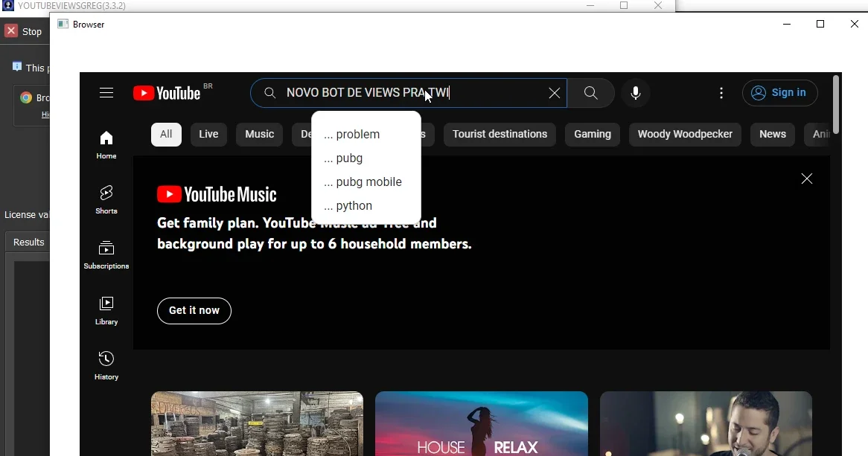Open the Results tab in background window
The width and height of the screenshot is (868, 456).
point(28,243)
